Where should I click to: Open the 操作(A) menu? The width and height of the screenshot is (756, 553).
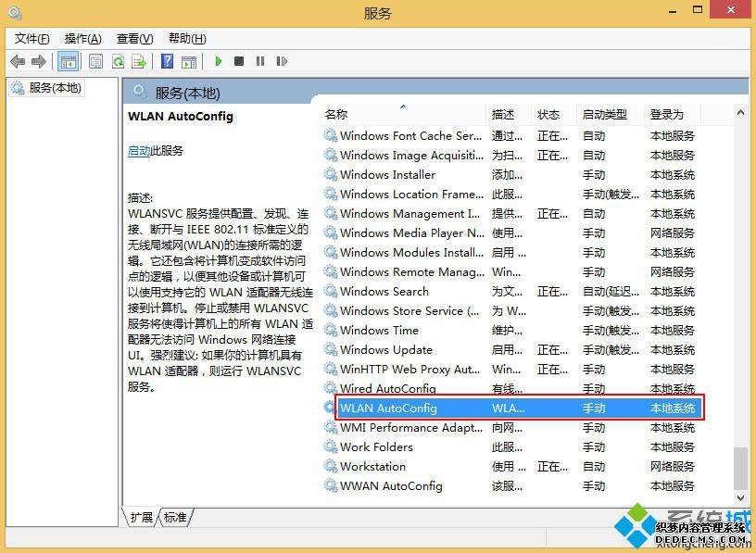pyautogui.click(x=83, y=39)
